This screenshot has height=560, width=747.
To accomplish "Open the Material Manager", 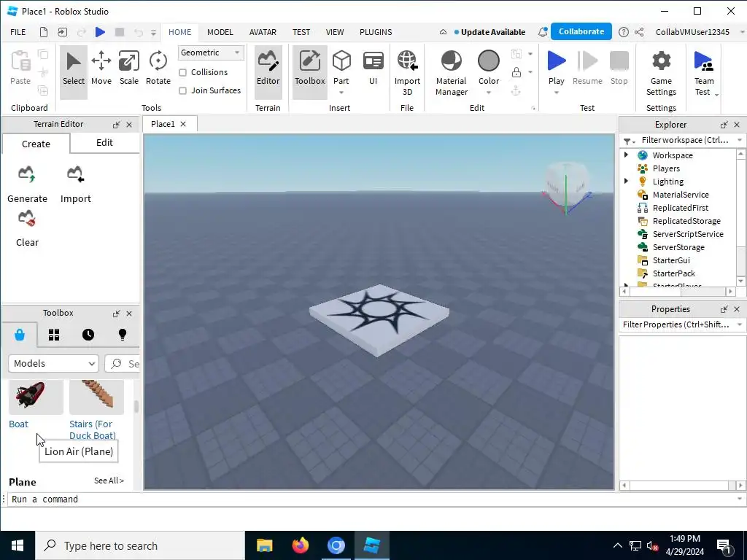I will click(x=451, y=73).
